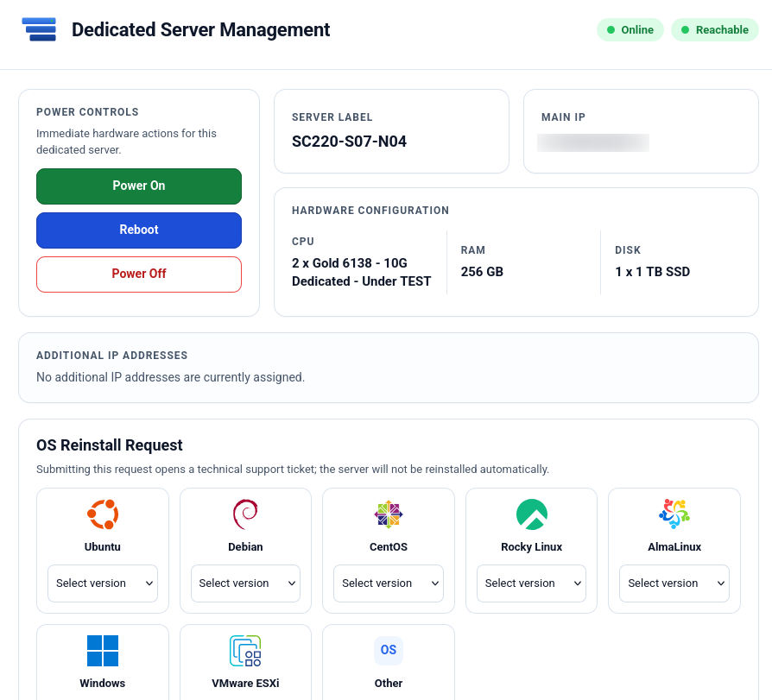Click the Power Controls heading
Image resolution: width=772 pixels, height=700 pixels.
pos(87,112)
